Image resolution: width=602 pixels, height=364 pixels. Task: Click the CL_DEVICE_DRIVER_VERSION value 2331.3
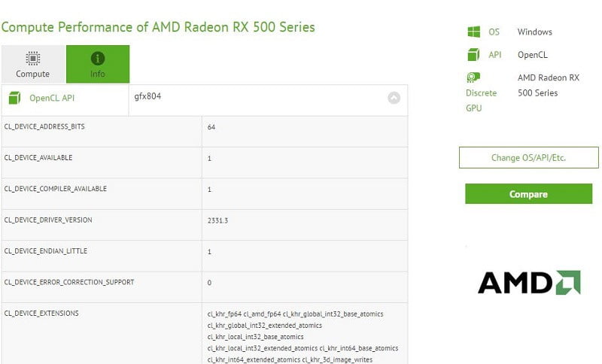217,220
